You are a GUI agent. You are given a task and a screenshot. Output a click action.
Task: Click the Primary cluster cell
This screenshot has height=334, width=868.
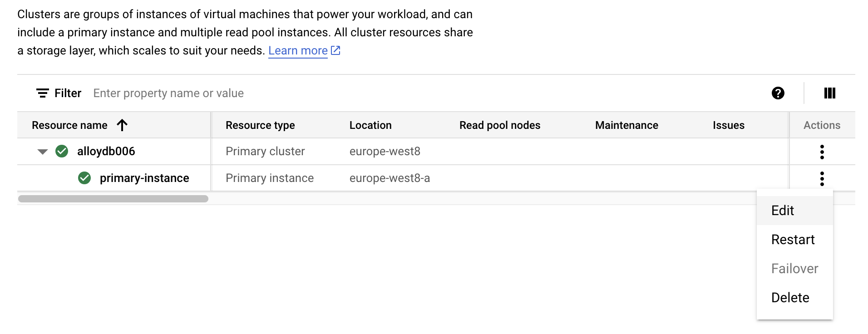tap(265, 151)
